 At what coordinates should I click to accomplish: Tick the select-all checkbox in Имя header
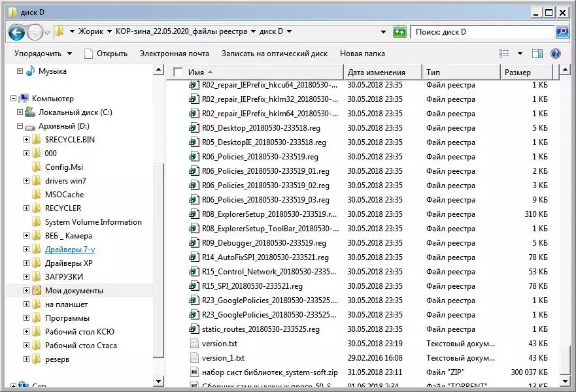click(x=178, y=72)
